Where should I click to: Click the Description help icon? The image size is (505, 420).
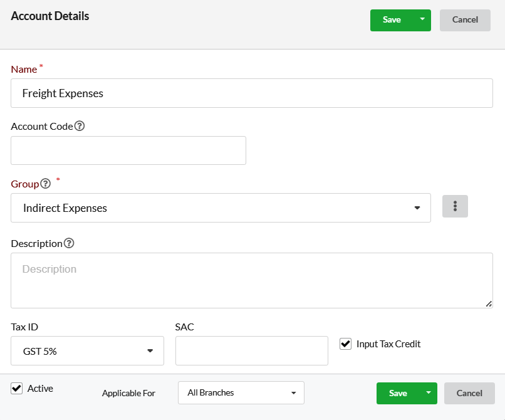click(69, 243)
